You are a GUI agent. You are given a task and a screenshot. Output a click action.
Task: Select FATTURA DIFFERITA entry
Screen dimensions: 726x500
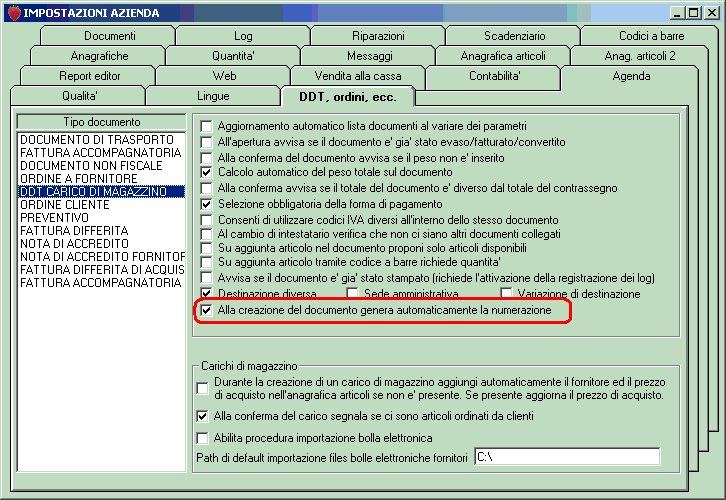tap(101, 230)
